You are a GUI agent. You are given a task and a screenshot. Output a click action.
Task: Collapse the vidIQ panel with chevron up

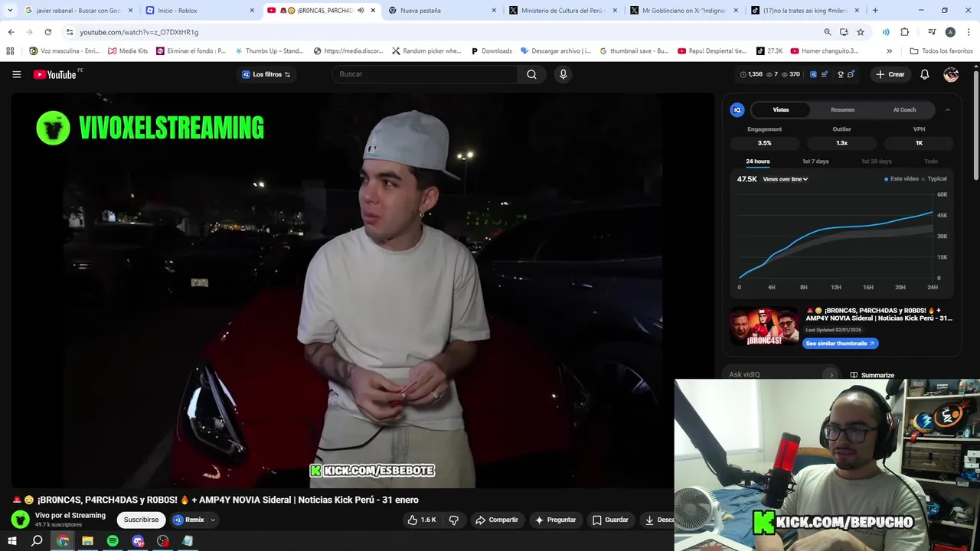click(947, 109)
